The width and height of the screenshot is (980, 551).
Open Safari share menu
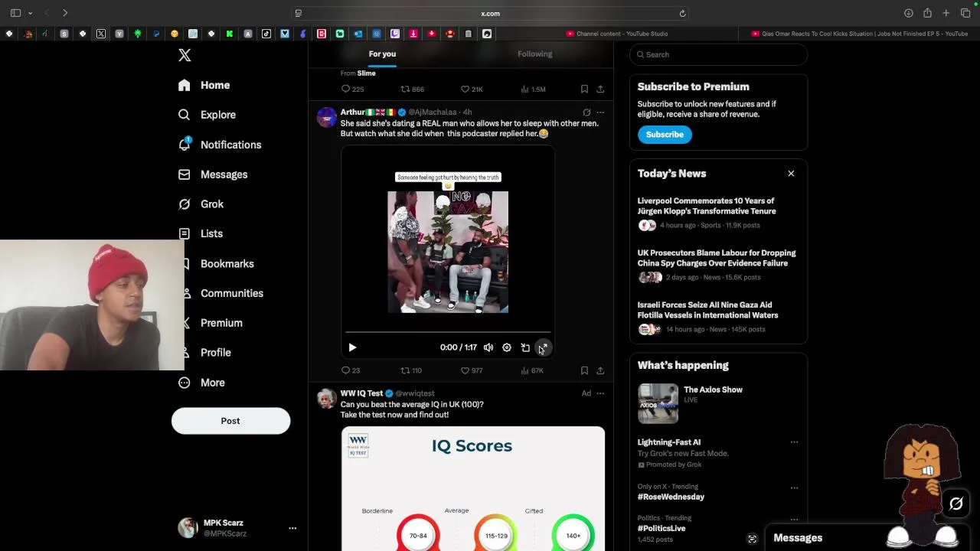[x=927, y=13]
